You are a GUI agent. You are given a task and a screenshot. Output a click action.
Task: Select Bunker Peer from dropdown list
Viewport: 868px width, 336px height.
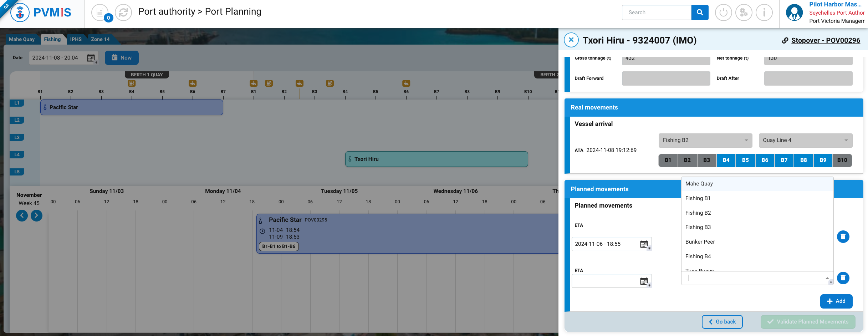pyautogui.click(x=700, y=242)
